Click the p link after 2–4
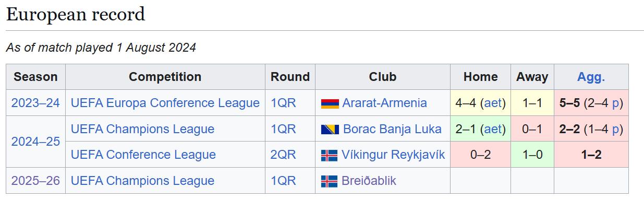This screenshot has width=644, height=199. [615, 103]
